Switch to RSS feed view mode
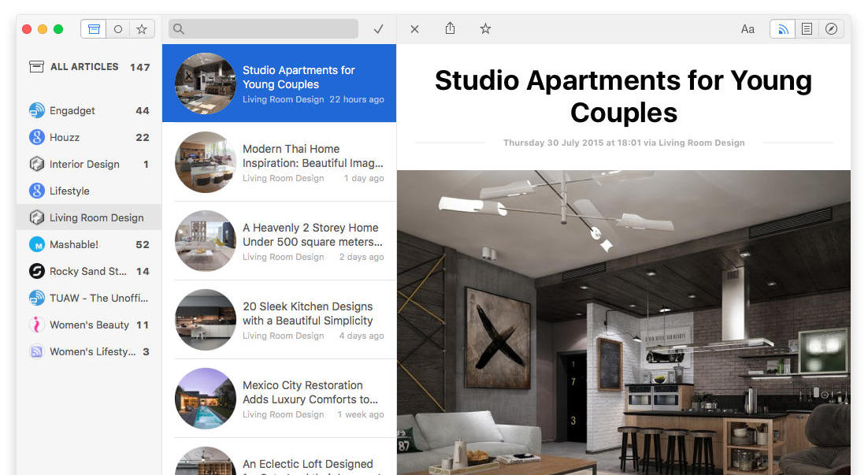Screen dimensions: 868x475 click(782, 29)
